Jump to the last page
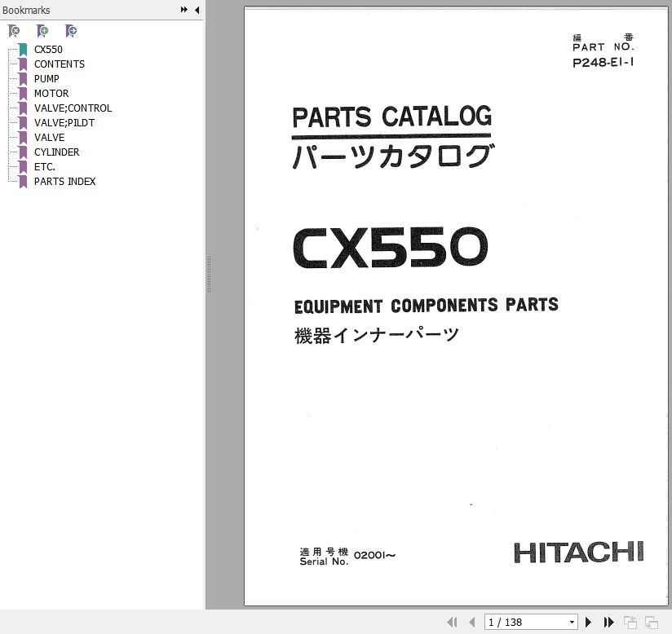 coord(608,622)
